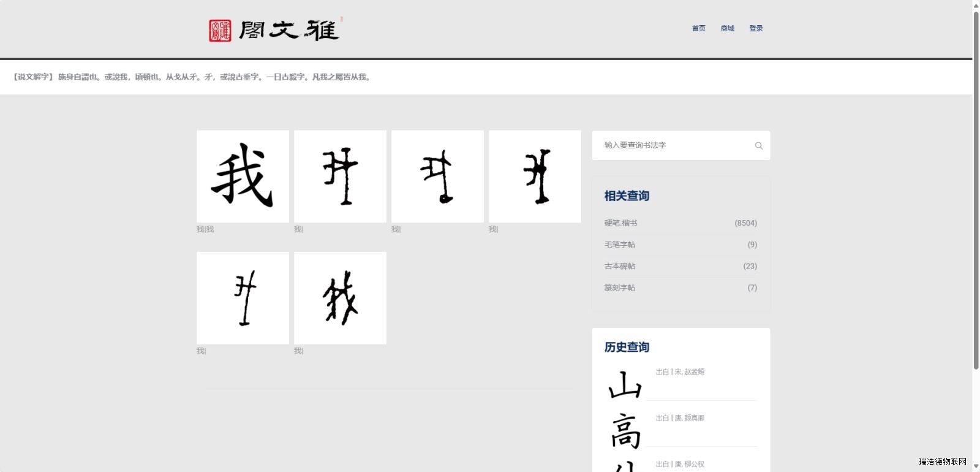This screenshot has width=980, height=472.
Task: Click the 雅文阁 calligraphy site title
Action: click(288, 30)
